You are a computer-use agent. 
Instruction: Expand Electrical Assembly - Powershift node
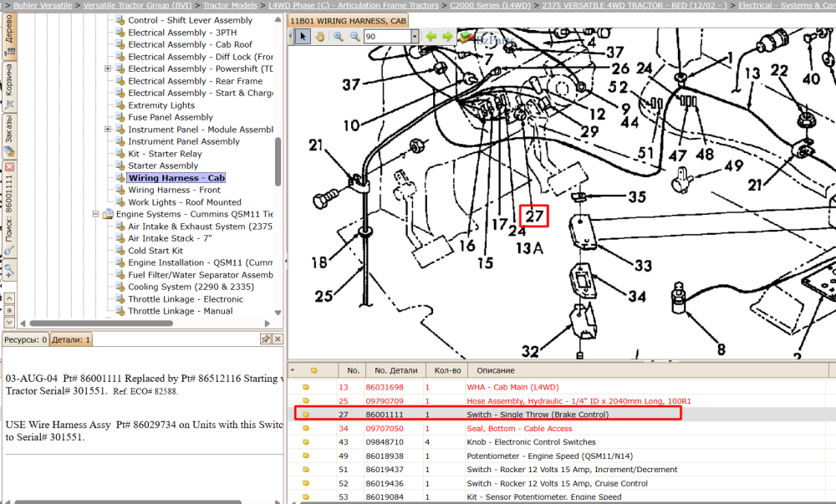[108, 69]
